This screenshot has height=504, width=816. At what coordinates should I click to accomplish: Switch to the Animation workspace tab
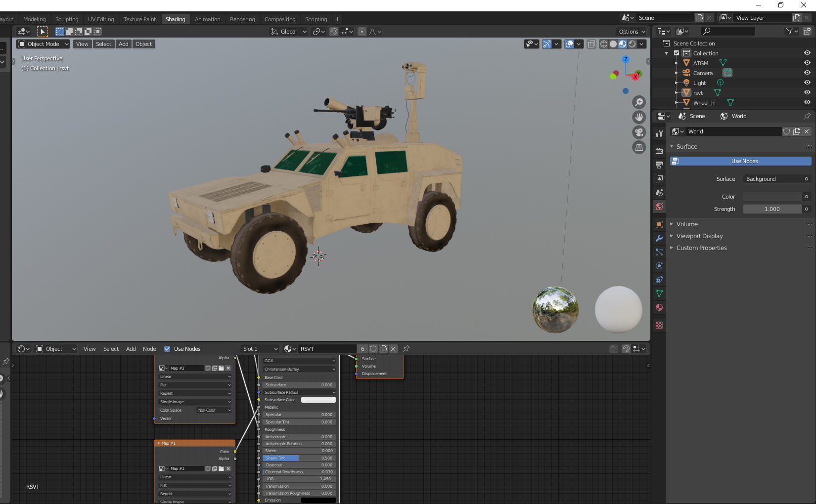[207, 19]
